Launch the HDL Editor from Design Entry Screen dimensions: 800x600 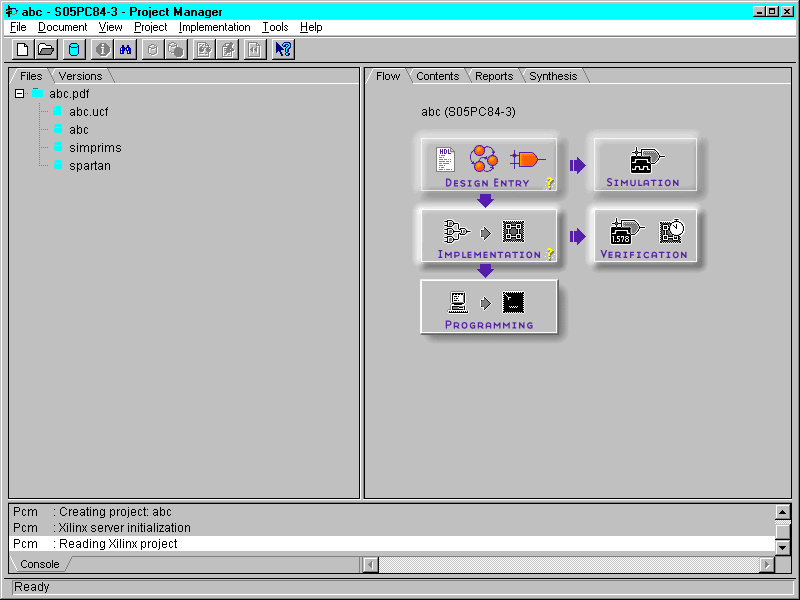pos(445,159)
